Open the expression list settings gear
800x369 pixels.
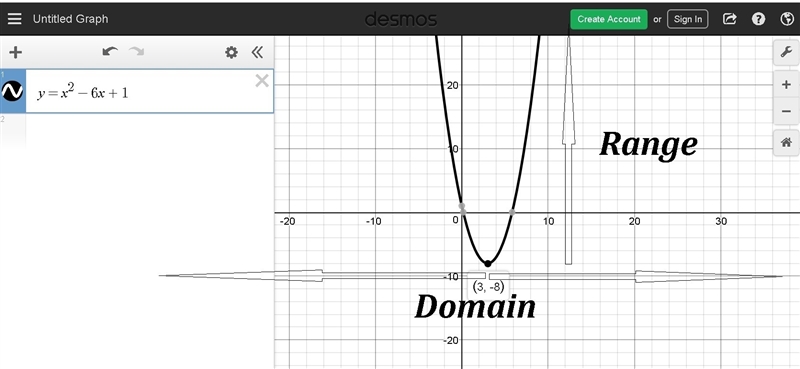click(x=232, y=52)
